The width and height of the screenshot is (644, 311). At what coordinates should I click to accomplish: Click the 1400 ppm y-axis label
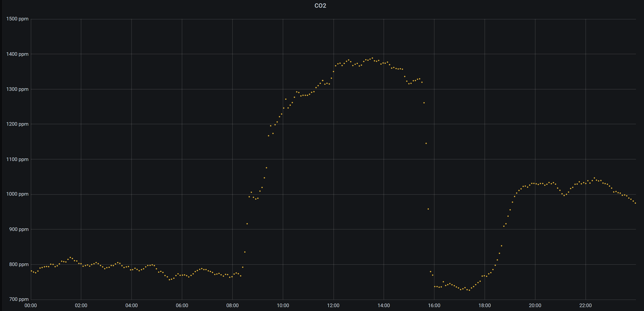click(x=17, y=54)
